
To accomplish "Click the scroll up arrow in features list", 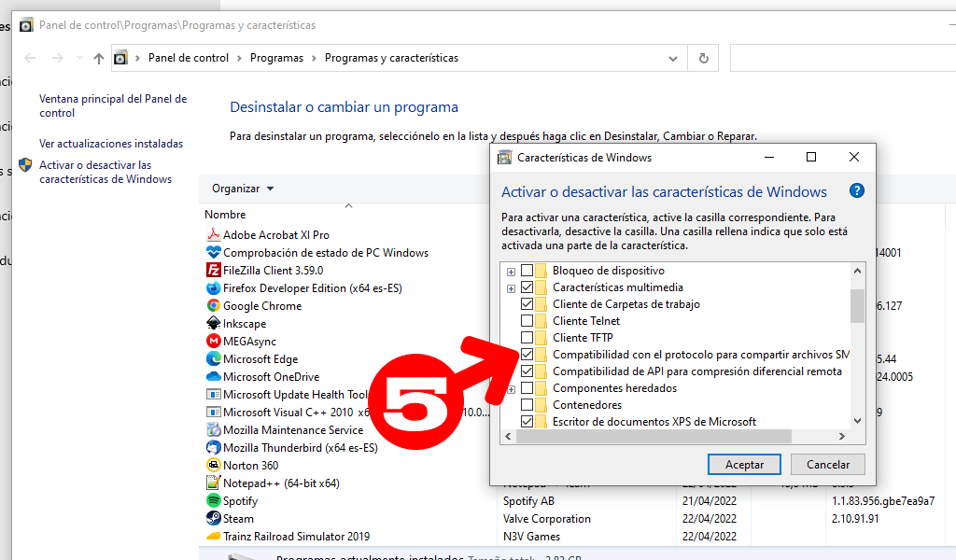I will coord(857,271).
